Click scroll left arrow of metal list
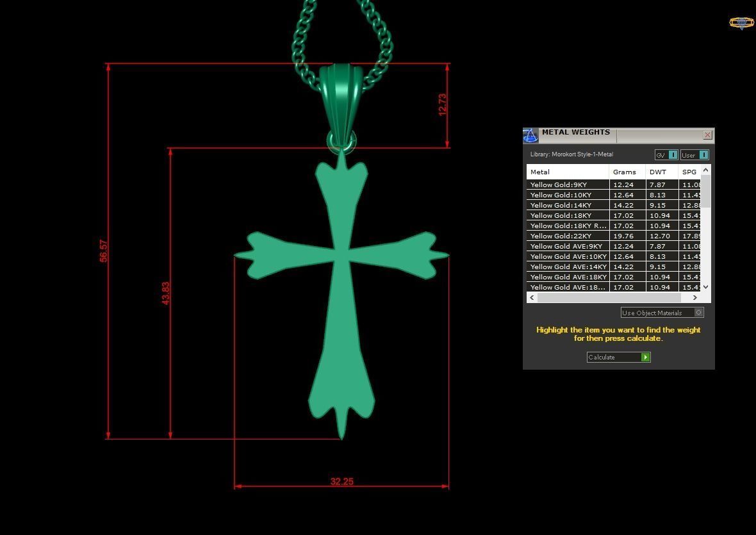This screenshot has height=535, width=756. point(532,297)
